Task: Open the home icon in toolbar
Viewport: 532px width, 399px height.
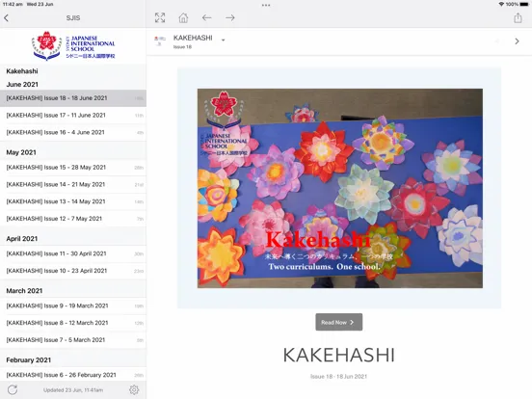Action: 183,17
